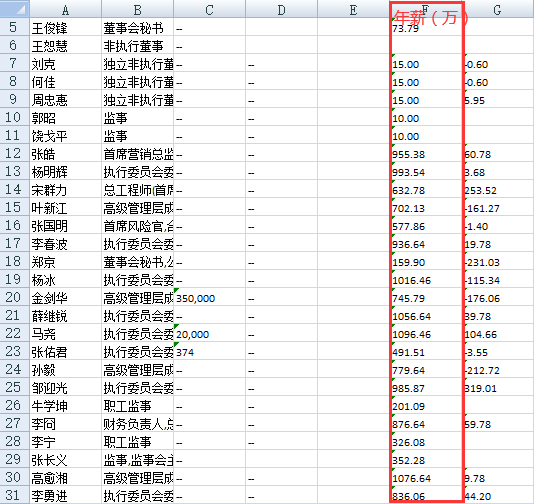Click cell with value 374
The width and height of the screenshot is (534, 504).
pos(209,351)
